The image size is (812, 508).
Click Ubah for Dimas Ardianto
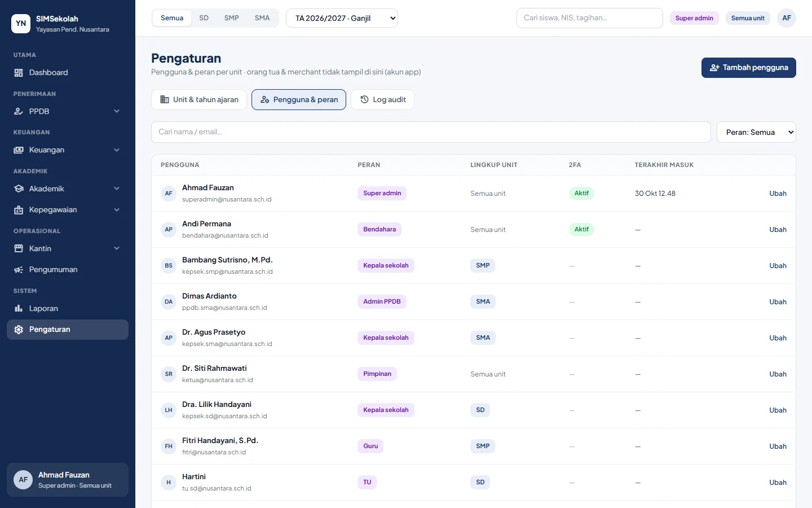[778, 302]
